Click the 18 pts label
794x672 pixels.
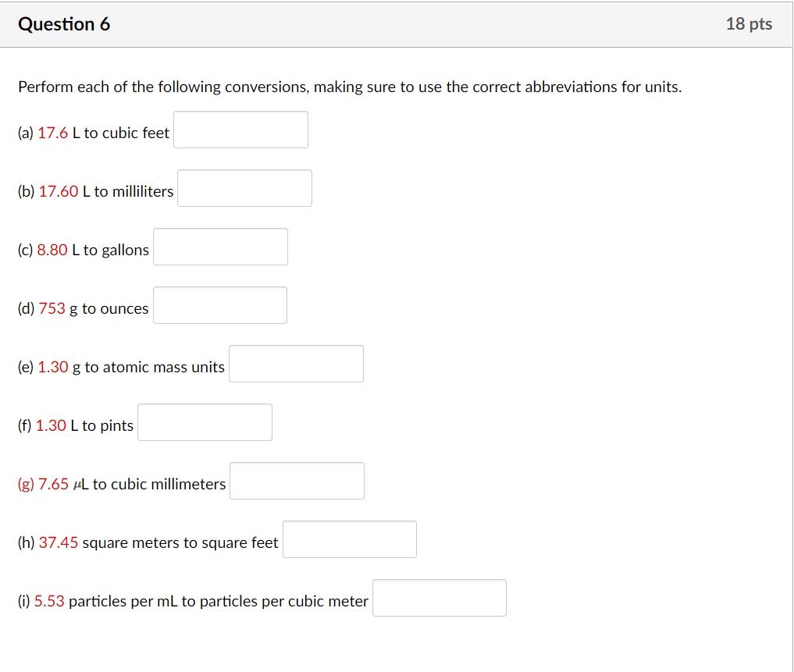point(750,23)
